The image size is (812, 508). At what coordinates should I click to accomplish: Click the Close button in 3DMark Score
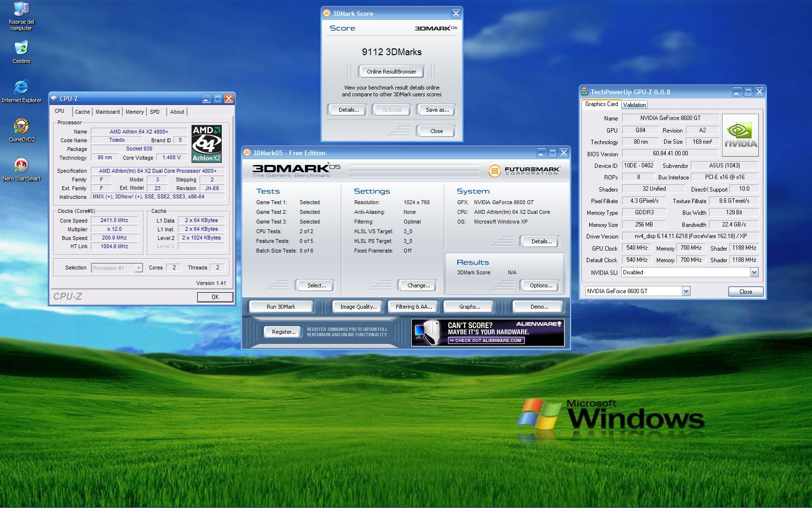pyautogui.click(x=436, y=131)
